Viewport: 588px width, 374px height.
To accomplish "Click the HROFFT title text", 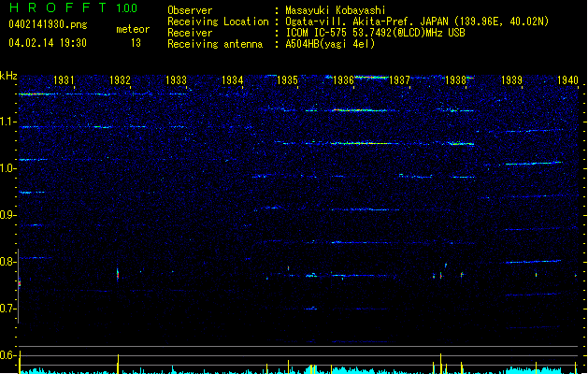I will pyautogui.click(x=59, y=7).
